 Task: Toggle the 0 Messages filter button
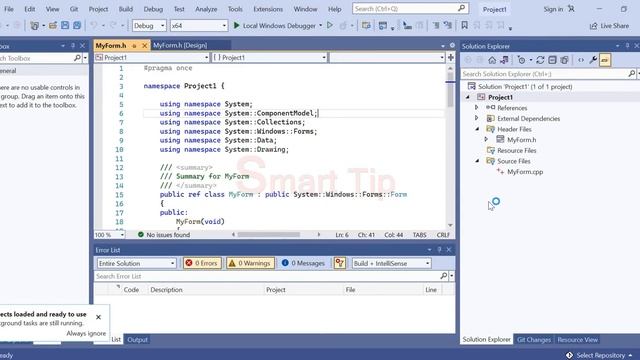tap(303, 263)
